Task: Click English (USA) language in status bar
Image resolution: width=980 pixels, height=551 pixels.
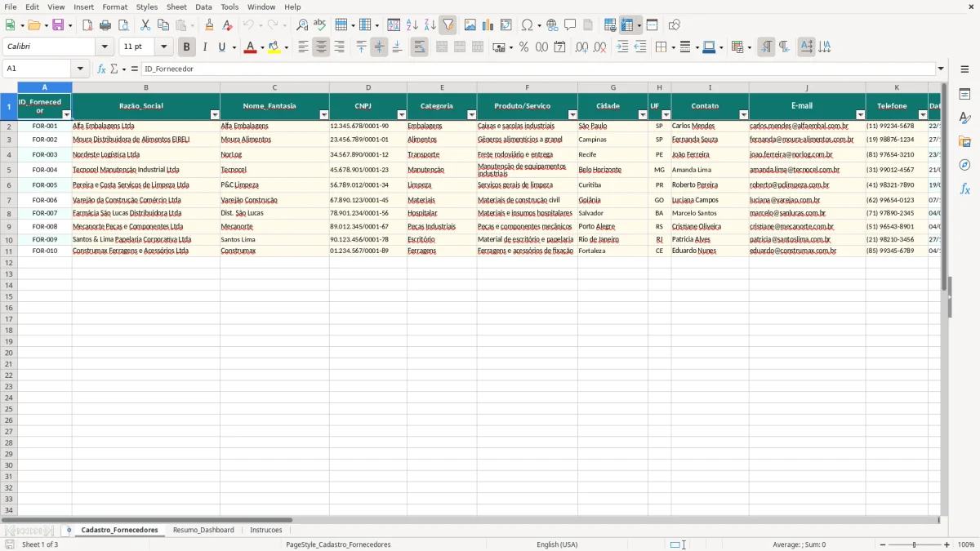Action: point(557,544)
